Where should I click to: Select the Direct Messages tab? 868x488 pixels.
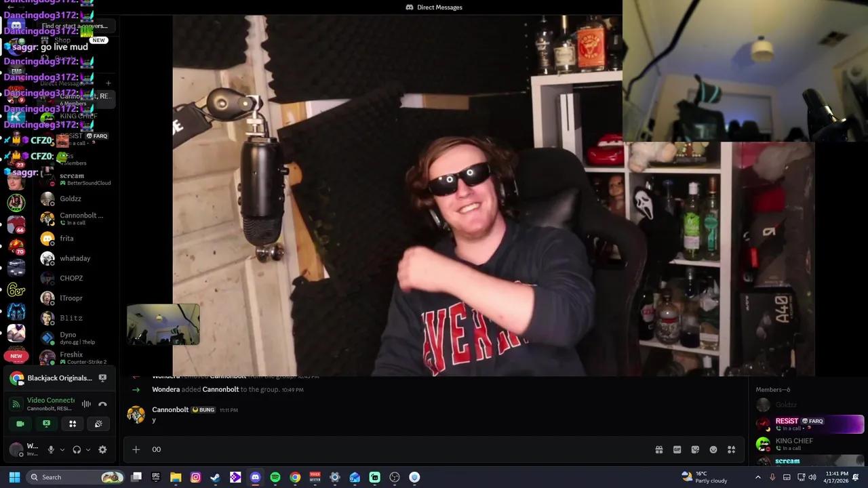[434, 7]
